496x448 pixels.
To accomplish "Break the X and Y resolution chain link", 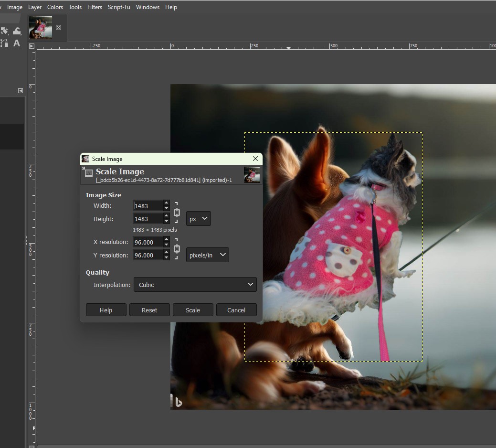I will click(177, 248).
